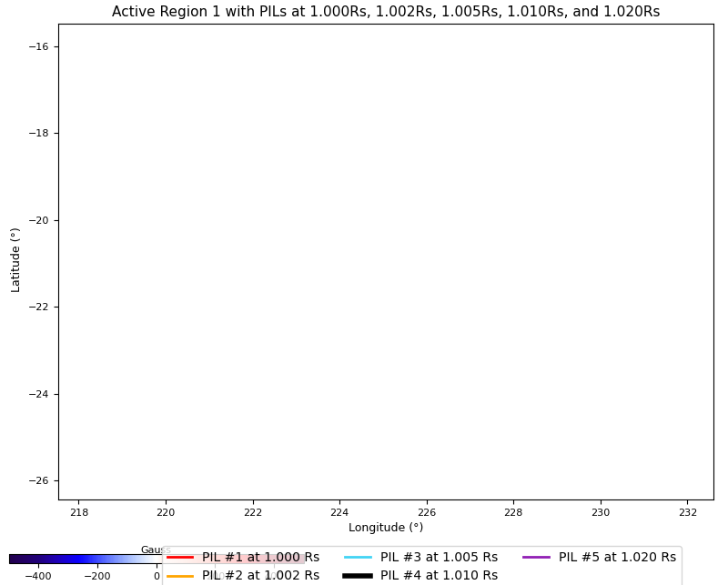Click the Active Region 1 plot title
728x585 pixels.
tap(386, 12)
